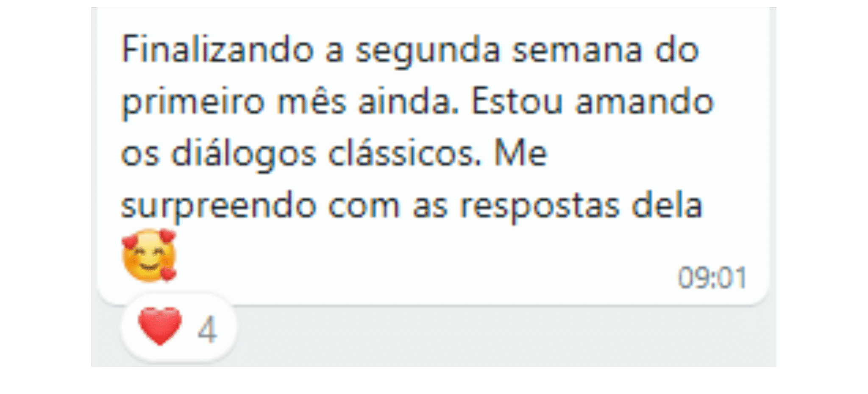Click the word "Finalizando" in the message

(217, 50)
